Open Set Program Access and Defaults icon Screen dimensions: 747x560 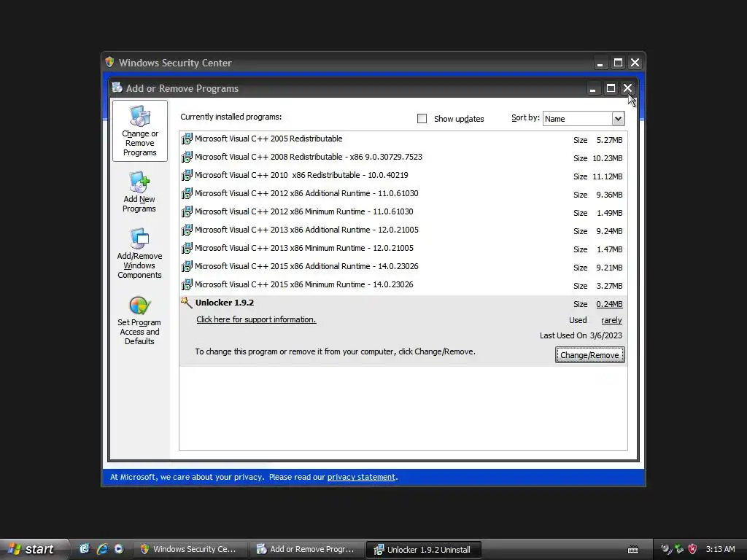(x=139, y=321)
